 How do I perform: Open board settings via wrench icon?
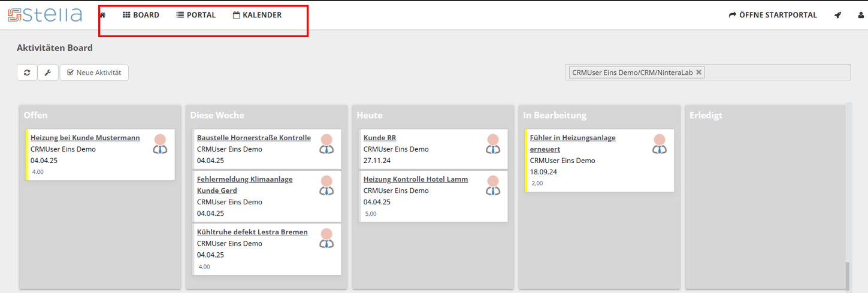click(48, 73)
